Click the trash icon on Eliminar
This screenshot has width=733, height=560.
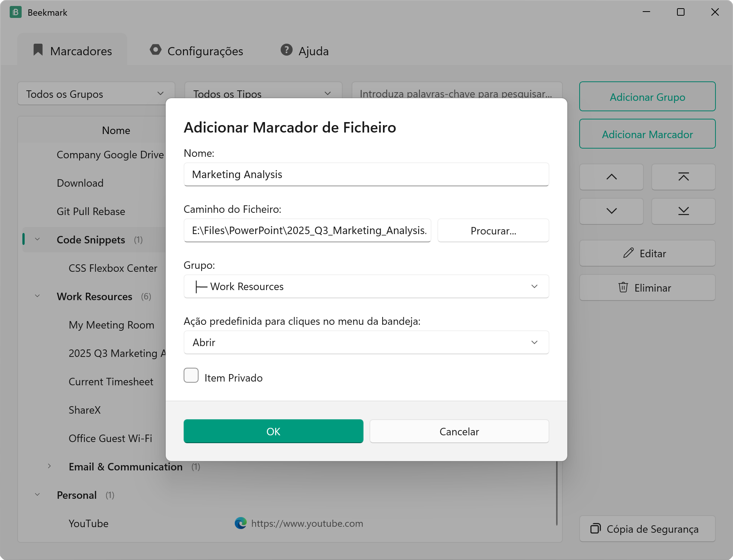623,287
